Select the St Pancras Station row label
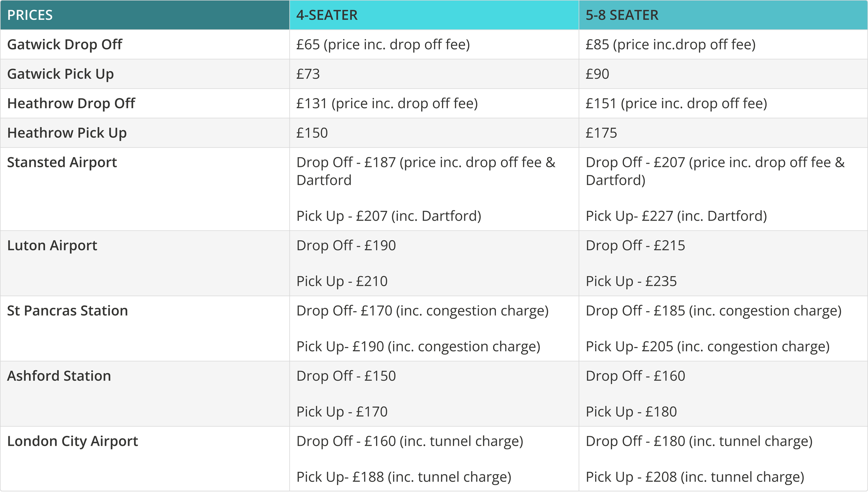The height and width of the screenshot is (492, 868). 67,311
